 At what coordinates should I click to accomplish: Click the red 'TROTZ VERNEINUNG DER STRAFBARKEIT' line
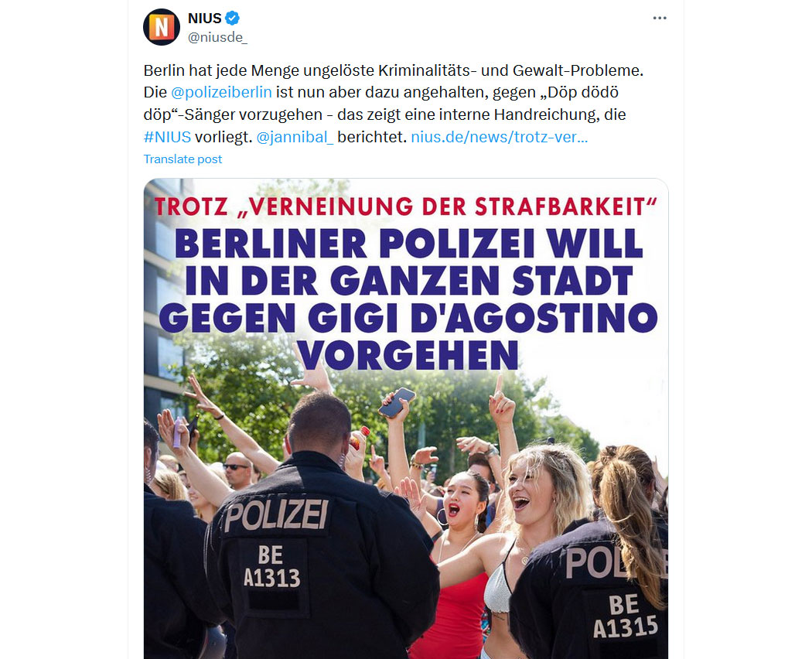[x=405, y=207]
